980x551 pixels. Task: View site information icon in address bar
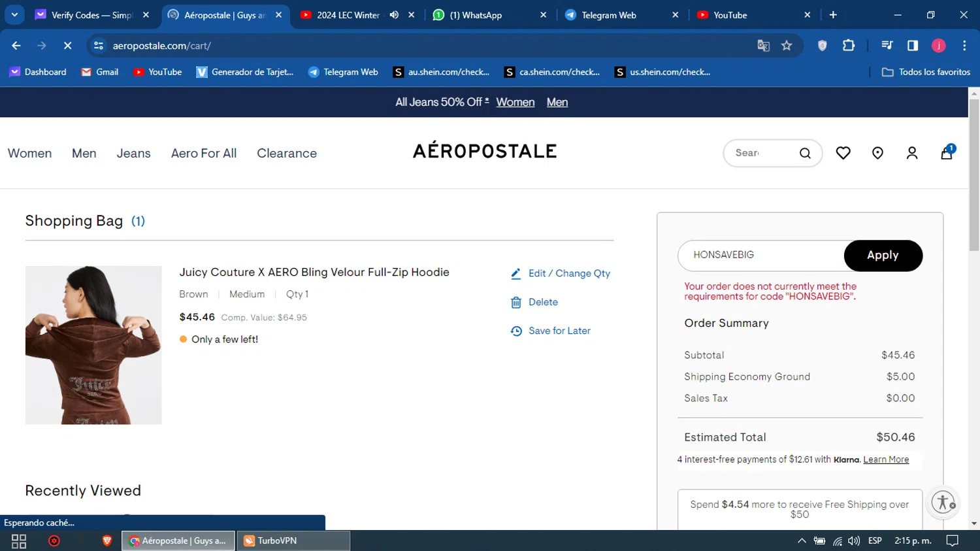coord(99,46)
